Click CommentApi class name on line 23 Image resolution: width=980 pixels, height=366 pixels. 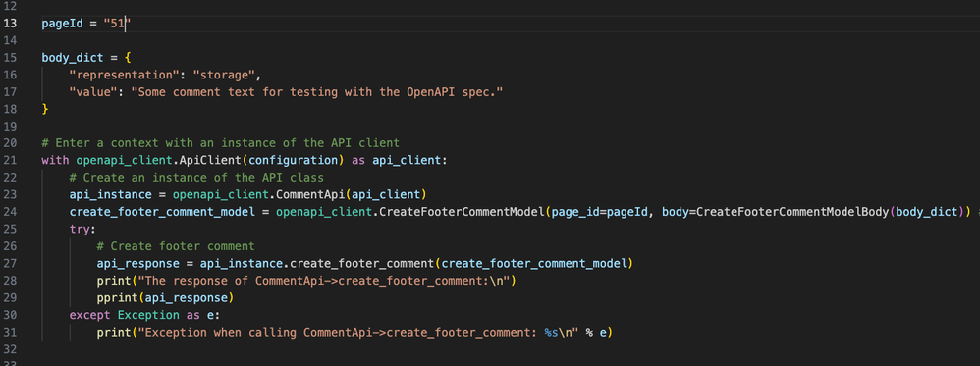tap(310, 194)
